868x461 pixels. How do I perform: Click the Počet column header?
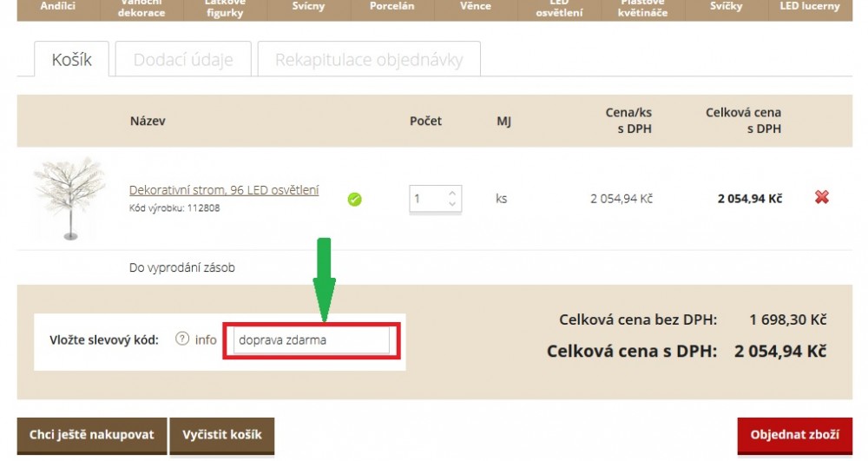(x=425, y=121)
